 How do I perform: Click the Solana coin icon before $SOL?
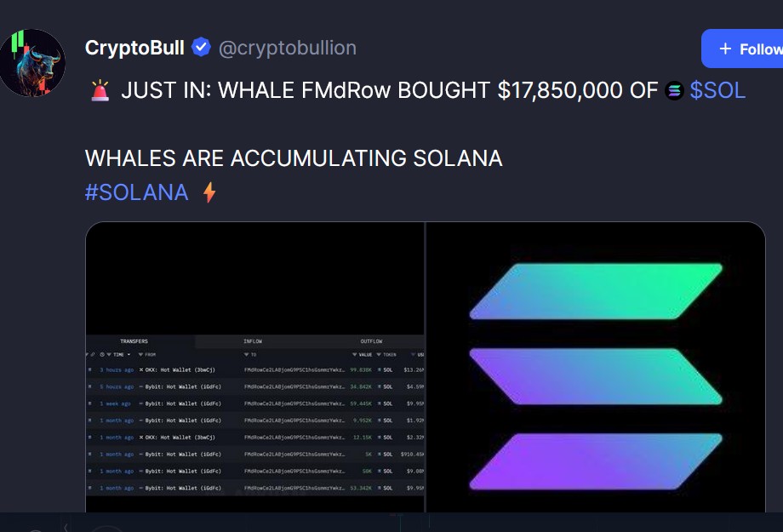pyautogui.click(x=674, y=90)
